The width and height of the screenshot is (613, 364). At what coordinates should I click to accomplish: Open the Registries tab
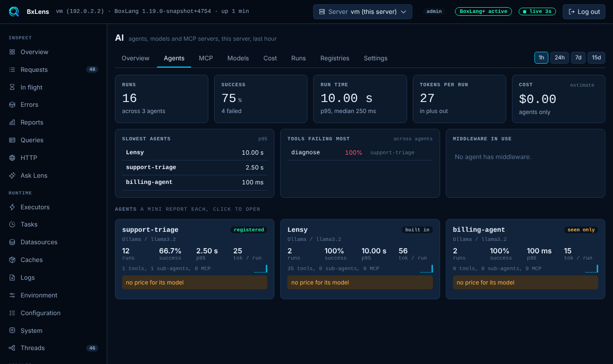(335, 58)
